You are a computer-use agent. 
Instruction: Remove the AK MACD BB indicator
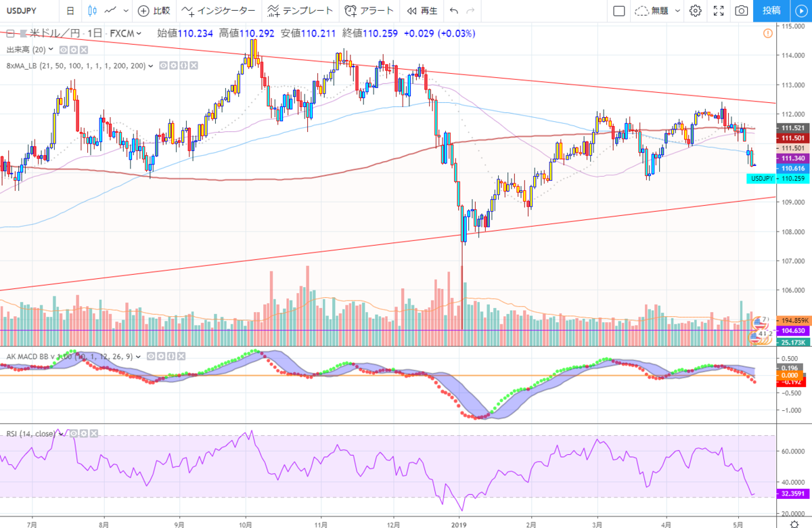point(181,355)
